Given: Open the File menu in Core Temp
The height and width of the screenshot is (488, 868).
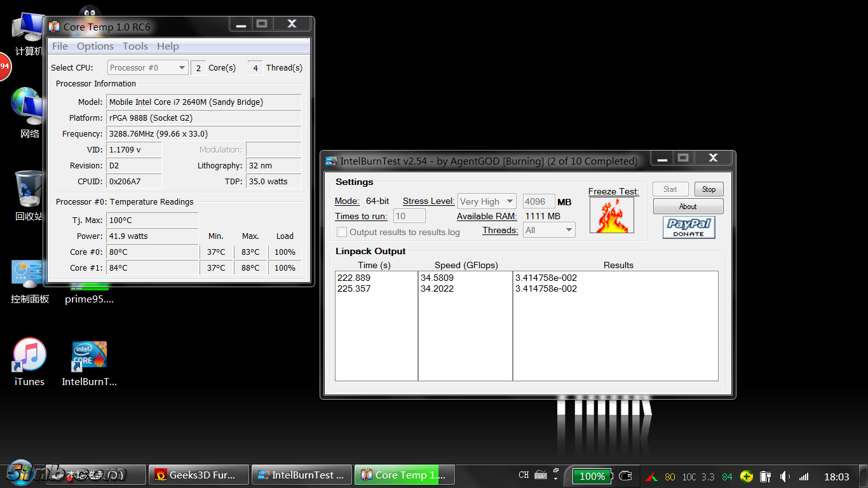Looking at the screenshot, I should pyautogui.click(x=60, y=46).
